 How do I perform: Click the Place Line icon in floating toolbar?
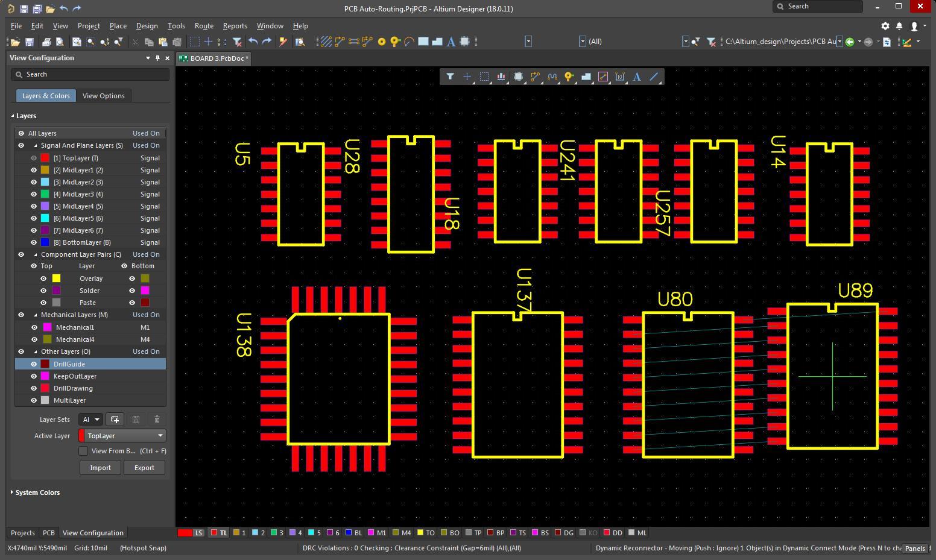click(x=654, y=77)
